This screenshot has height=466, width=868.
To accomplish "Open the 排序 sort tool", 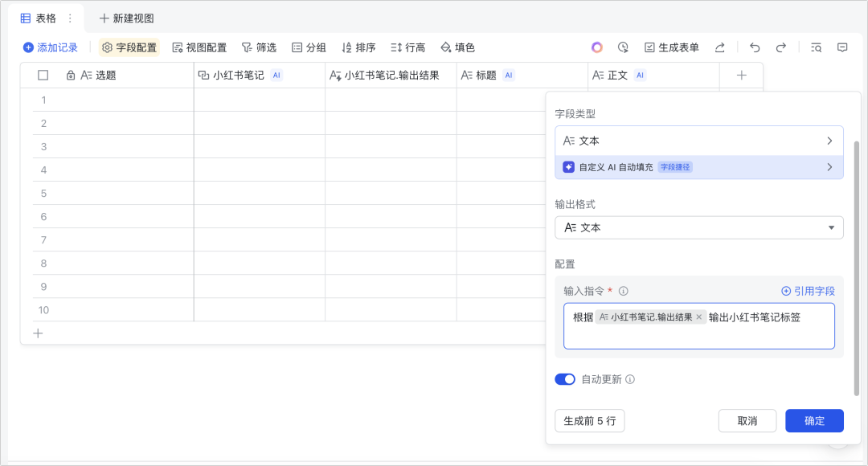I will click(x=358, y=47).
